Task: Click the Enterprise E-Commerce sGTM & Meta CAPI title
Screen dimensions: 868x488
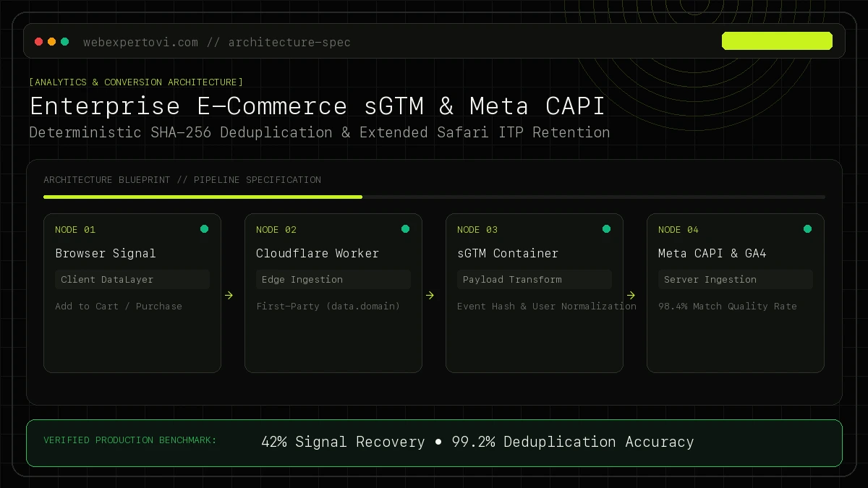Action: (317, 106)
